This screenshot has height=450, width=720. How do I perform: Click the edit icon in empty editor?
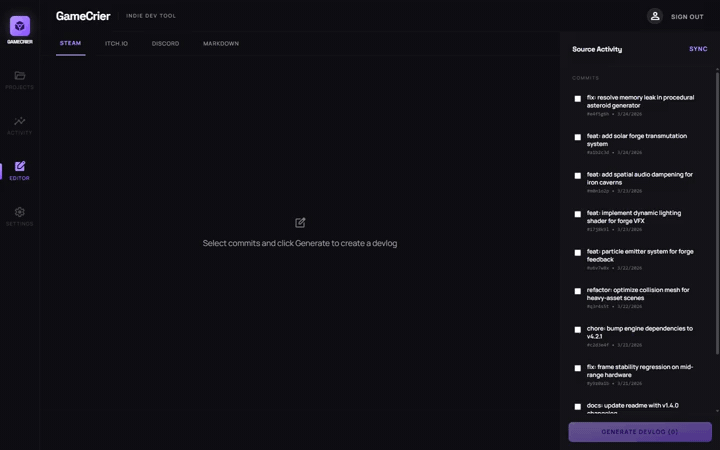(300, 222)
